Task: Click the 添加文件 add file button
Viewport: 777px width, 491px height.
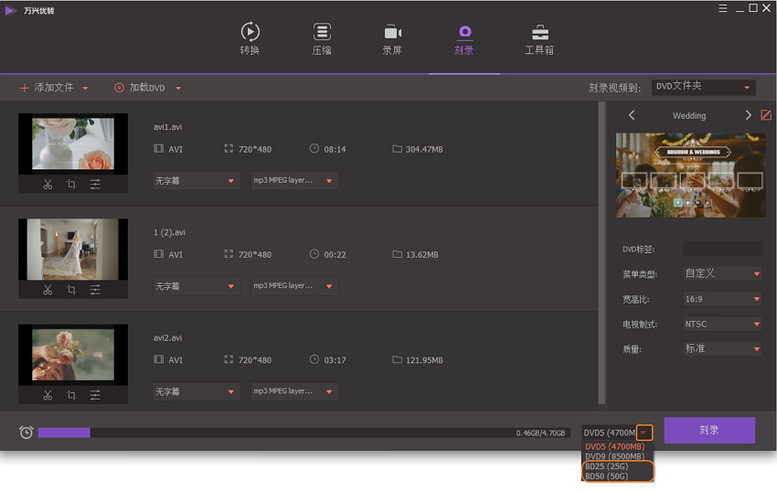Action: pyautogui.click(x=47, y=88)
